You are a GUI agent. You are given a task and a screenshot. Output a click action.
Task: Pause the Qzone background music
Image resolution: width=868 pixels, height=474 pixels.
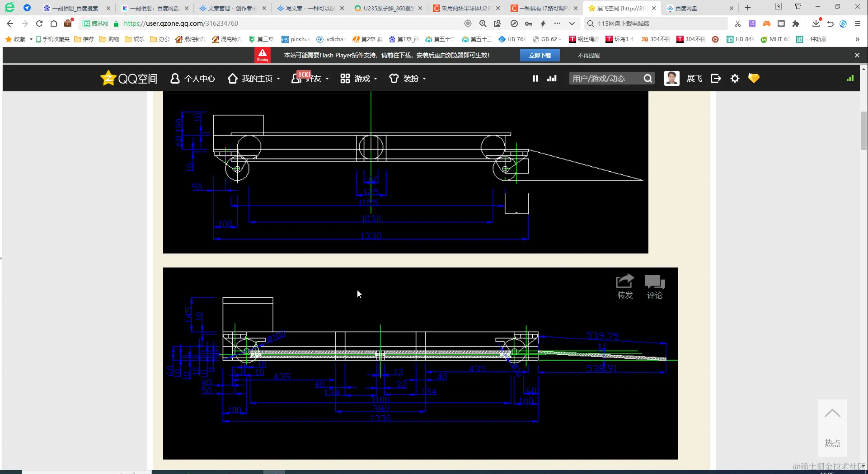click(x=535, y=79)
